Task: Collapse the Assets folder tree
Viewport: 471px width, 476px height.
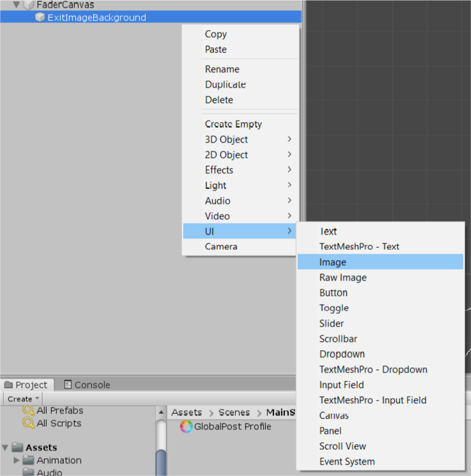Action: pyautogui.click(x=5, y=447)
